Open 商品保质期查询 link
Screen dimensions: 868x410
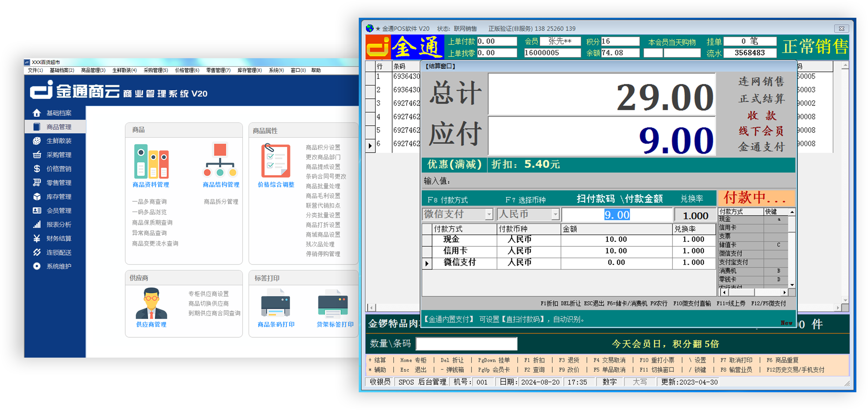click(152, 222)
